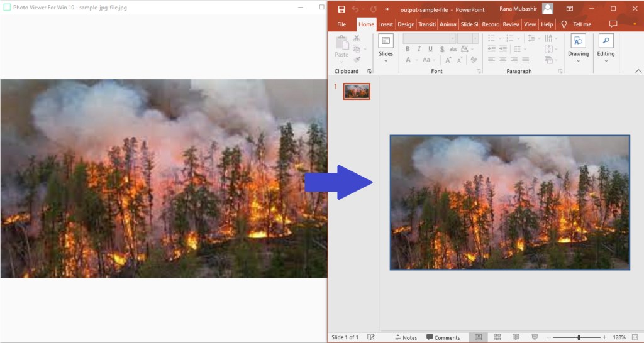The height and width of the screenshot is (343, 644).
Task: Click the ribbon Comments speech bubble icon
Action: pos(613,24)
